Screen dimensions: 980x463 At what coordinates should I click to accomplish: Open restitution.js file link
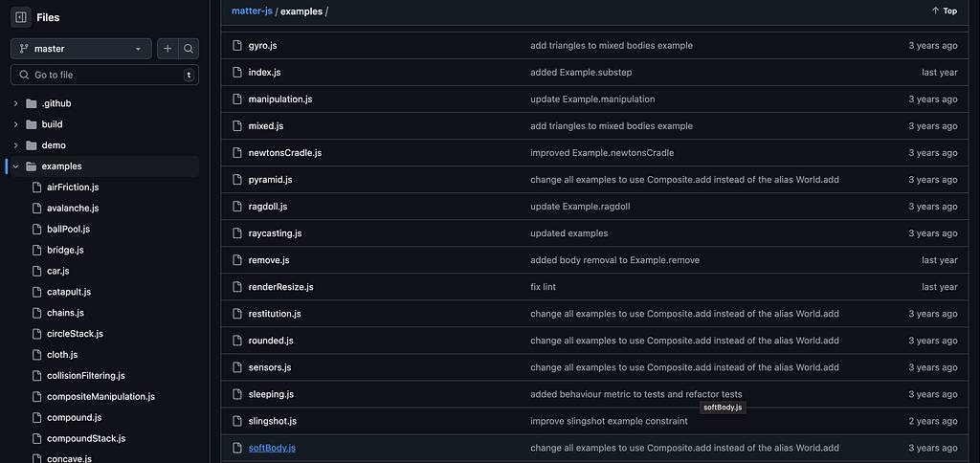click(275, 314)
